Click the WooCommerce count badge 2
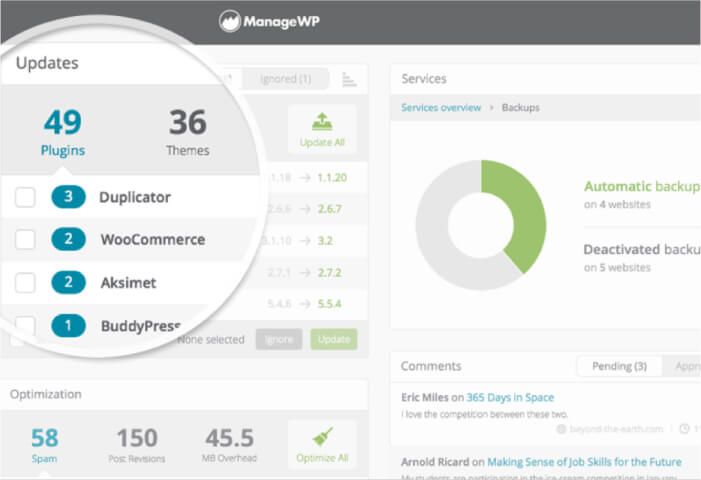 68,239
